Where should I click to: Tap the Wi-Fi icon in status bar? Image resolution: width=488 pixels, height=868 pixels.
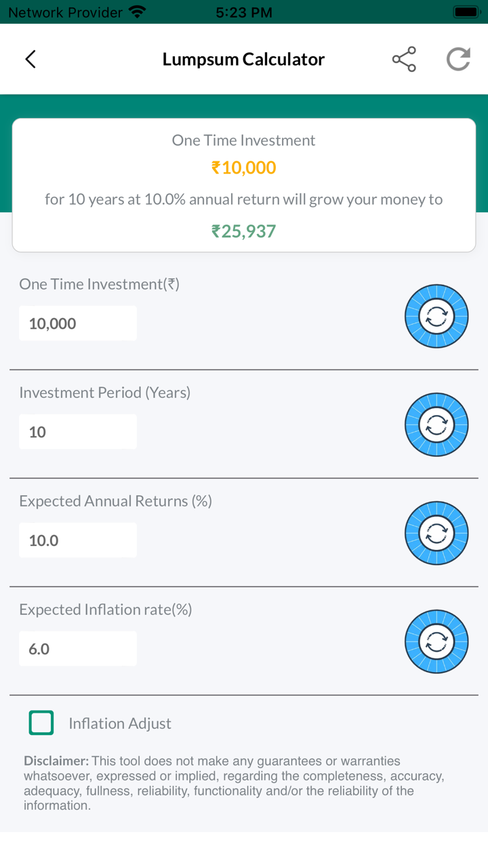click(x=138, y=12)
